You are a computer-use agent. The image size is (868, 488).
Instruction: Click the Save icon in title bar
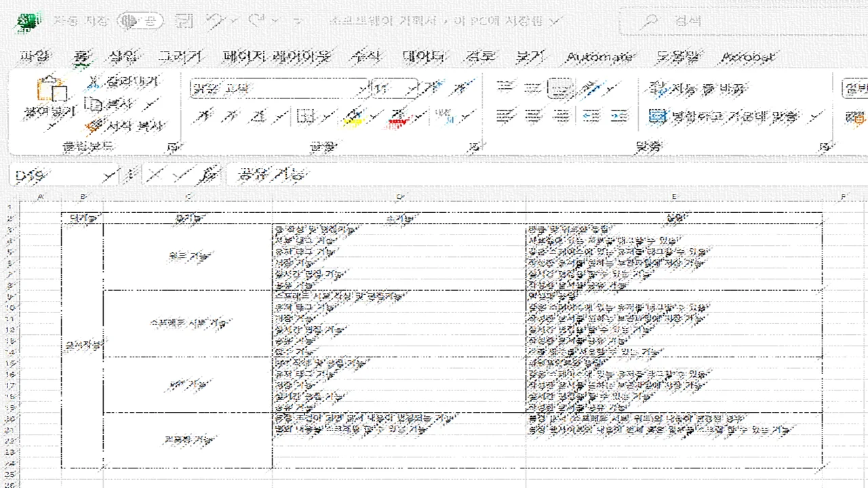182,21
